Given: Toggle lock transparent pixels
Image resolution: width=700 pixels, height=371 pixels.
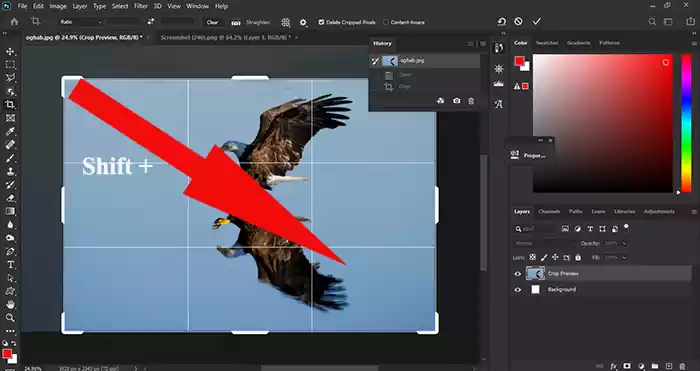Looking at the screenshot, I should [532, 258].
